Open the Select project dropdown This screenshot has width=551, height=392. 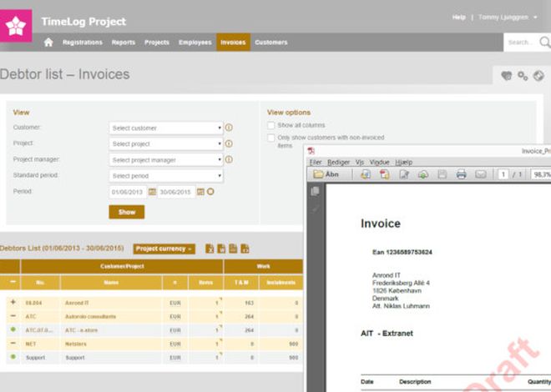pos(166,144)
